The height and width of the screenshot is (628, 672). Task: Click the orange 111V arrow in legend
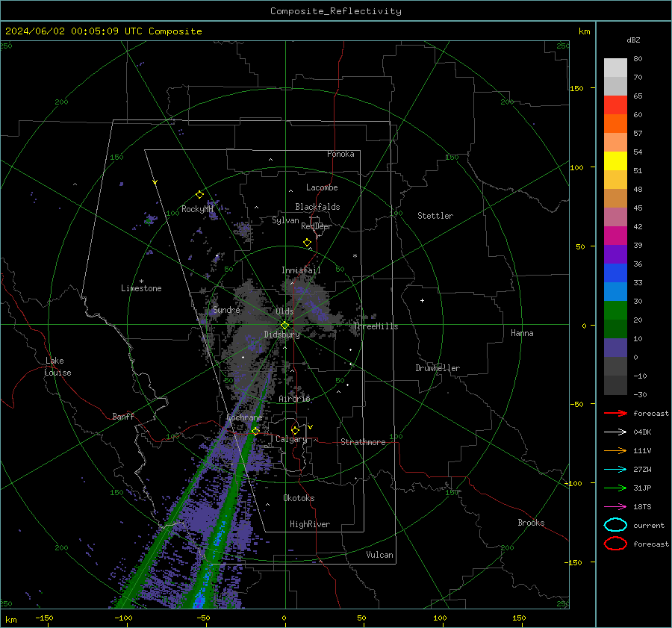[x=615, y=450]
